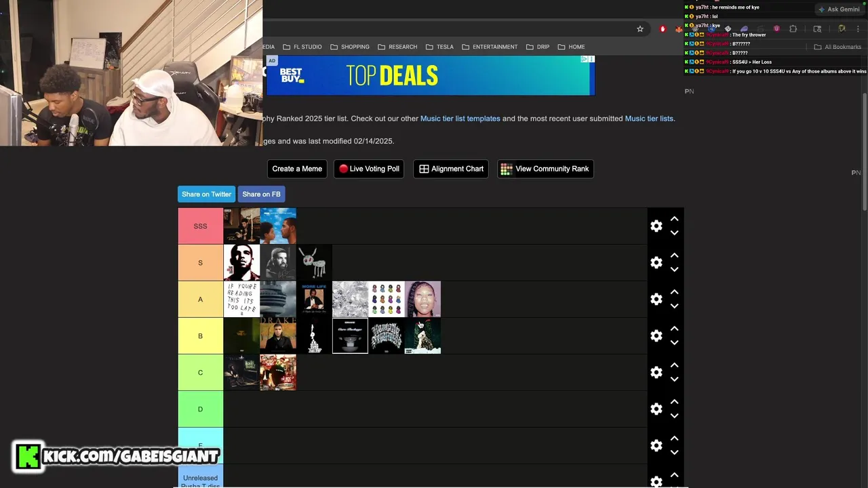Move A tier row up

coord(674,292)
